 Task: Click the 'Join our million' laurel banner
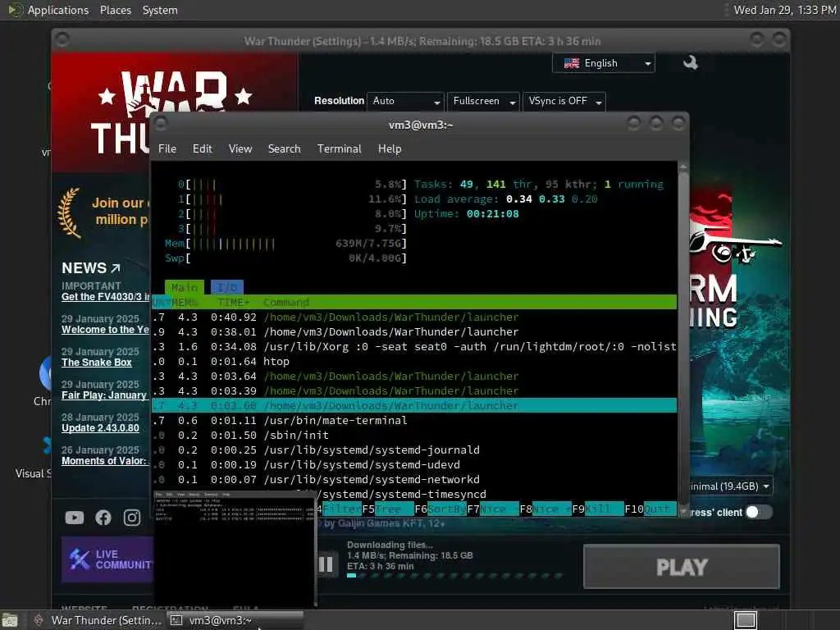pyautogui.click(x=103, y=212)
